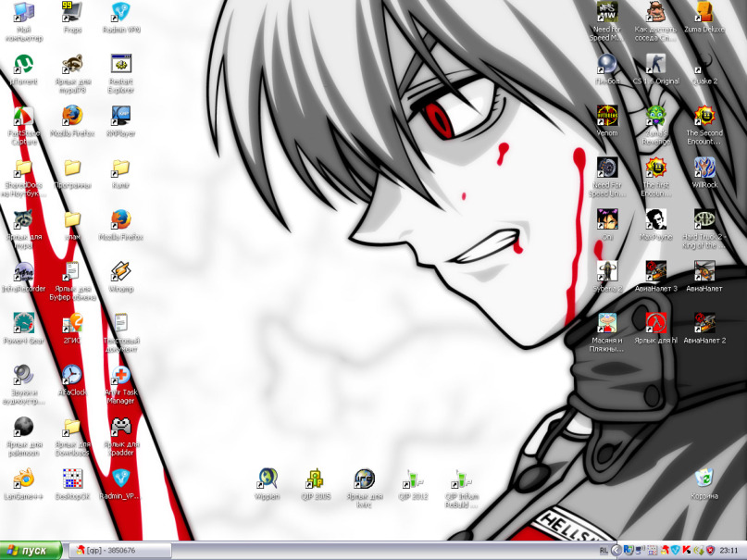The image size is (747, 560).
Task: Click the red Kaspersky K tray icon
Action: click(687, 551)
